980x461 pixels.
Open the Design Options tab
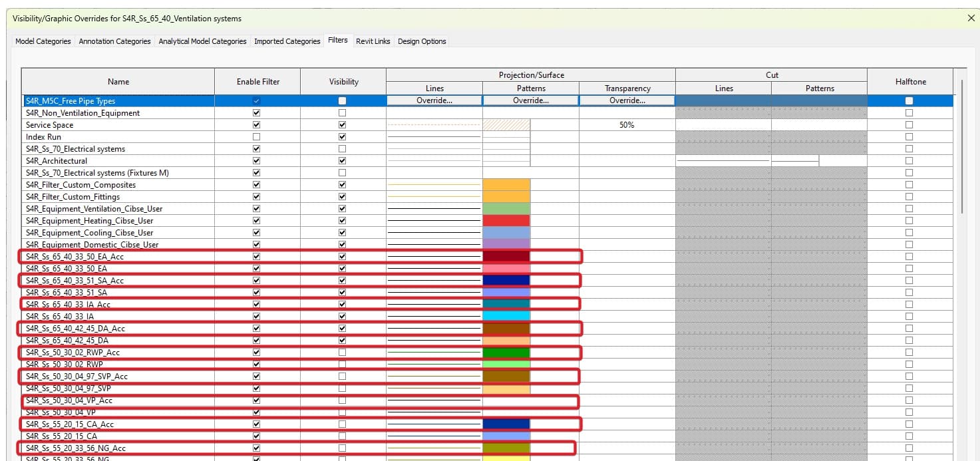tap(422, 41)
